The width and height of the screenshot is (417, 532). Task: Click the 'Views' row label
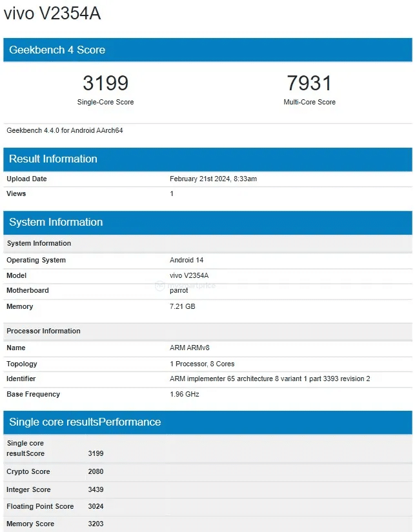click(x=16, y=193)
